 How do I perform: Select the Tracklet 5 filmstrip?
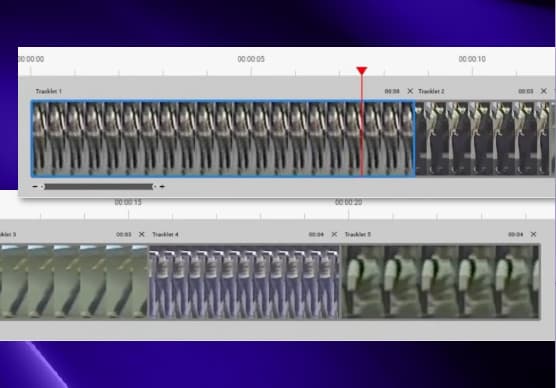(441, 282)
